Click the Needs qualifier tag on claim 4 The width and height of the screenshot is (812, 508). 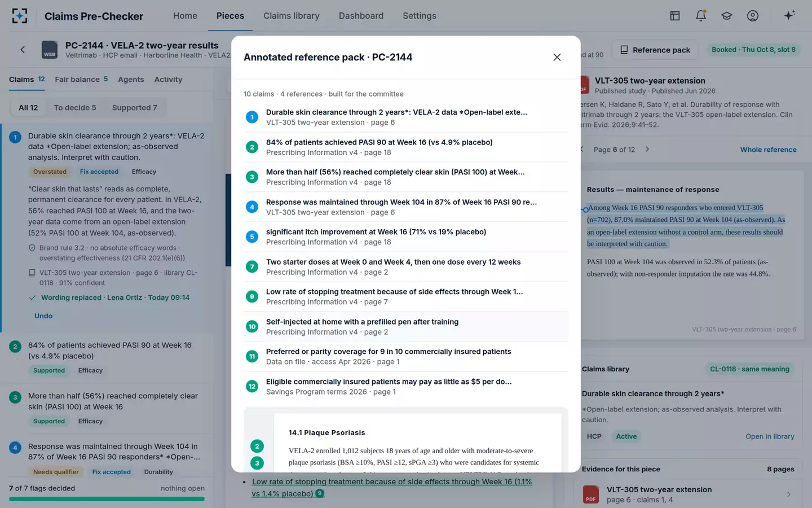point(56,472)
